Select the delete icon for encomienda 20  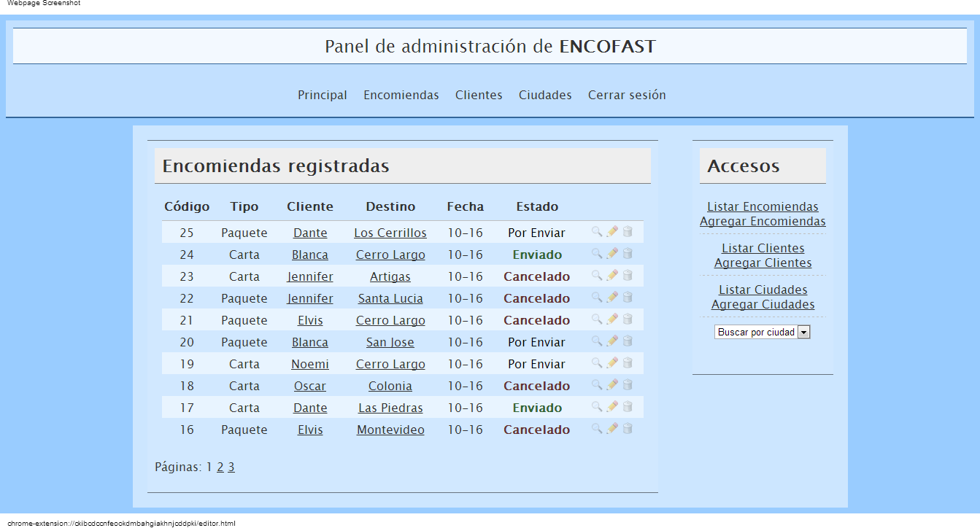click(628, 341)
